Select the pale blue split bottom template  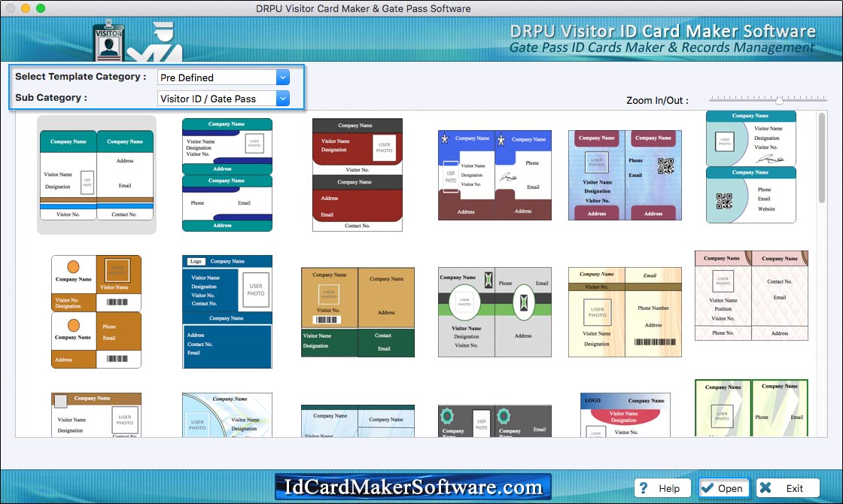tap(358, 421)
